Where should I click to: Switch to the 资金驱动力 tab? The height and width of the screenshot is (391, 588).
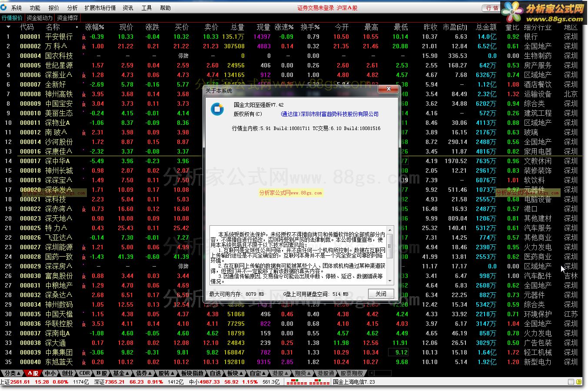click(40, 18)
